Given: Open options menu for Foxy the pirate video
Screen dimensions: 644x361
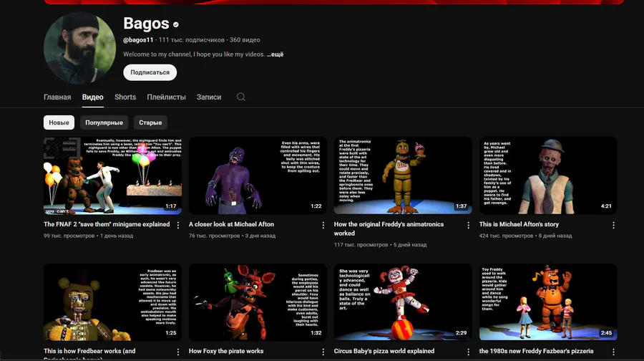Looking at the screenshot, I should tap(323, 352).
